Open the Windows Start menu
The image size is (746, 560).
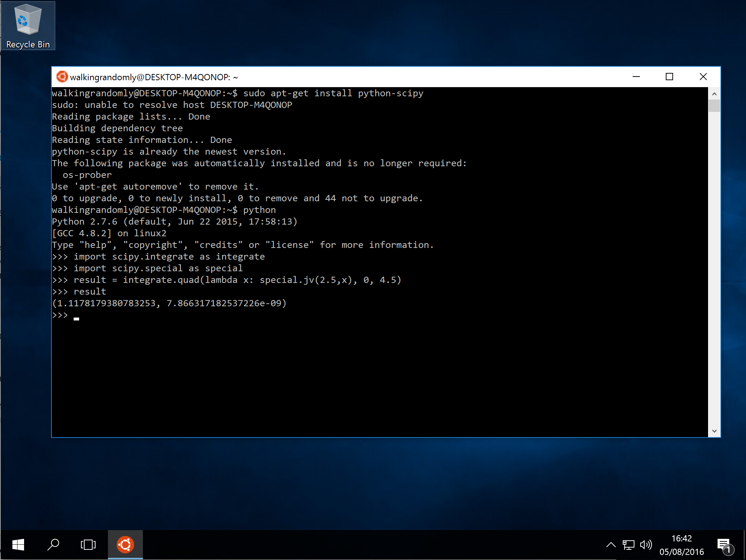pos(18,545)
